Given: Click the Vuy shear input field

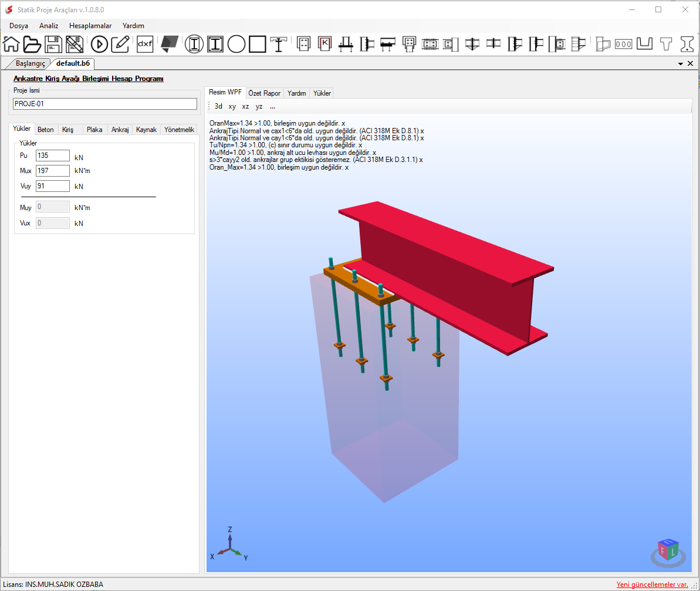Looking at the screenshot, I should tap(53, 186).
